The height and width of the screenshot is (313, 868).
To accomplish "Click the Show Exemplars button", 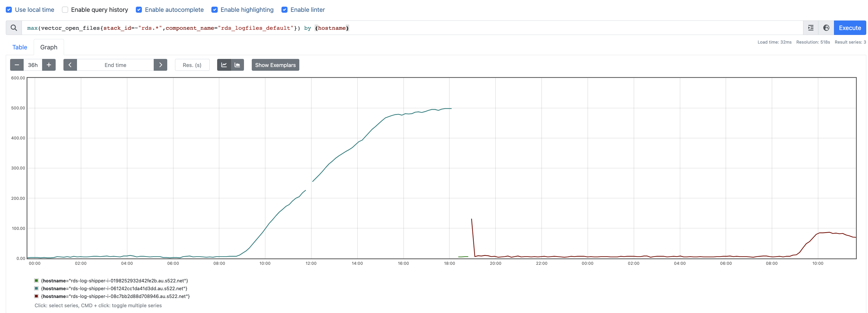I will pos(275,65).
